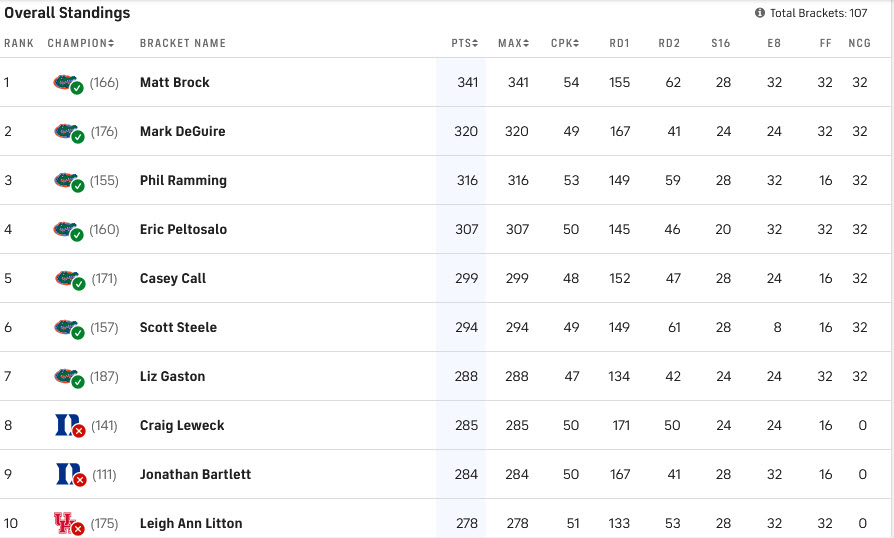Click the Total Brackets info icon
The height and width of the screenshot is (538, 894).
[760, 13]
